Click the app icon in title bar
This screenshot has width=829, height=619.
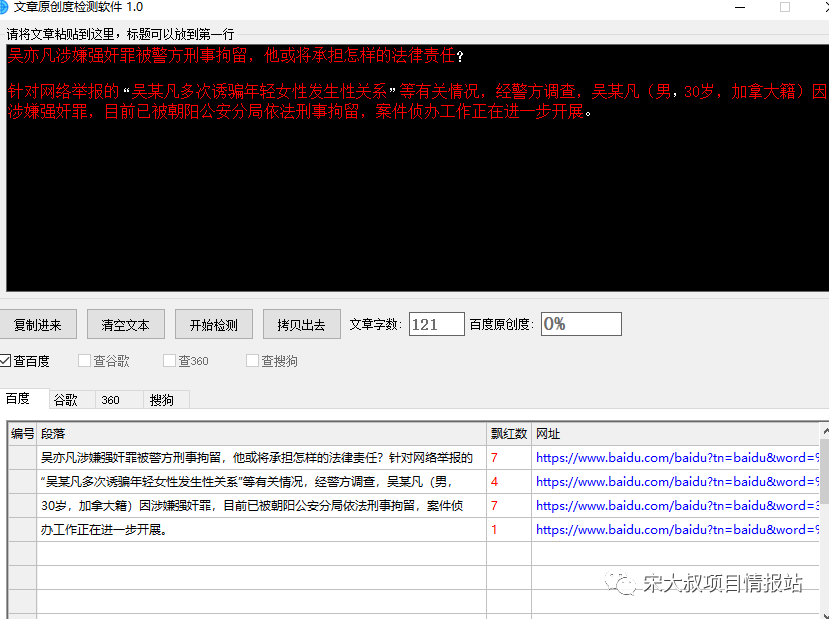coord(3,7)
